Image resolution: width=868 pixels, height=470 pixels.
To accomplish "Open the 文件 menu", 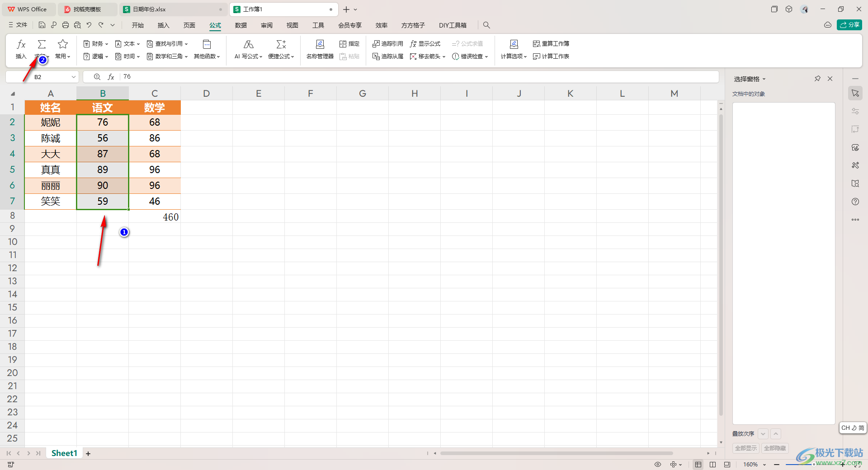I will [x=18, y=25].
